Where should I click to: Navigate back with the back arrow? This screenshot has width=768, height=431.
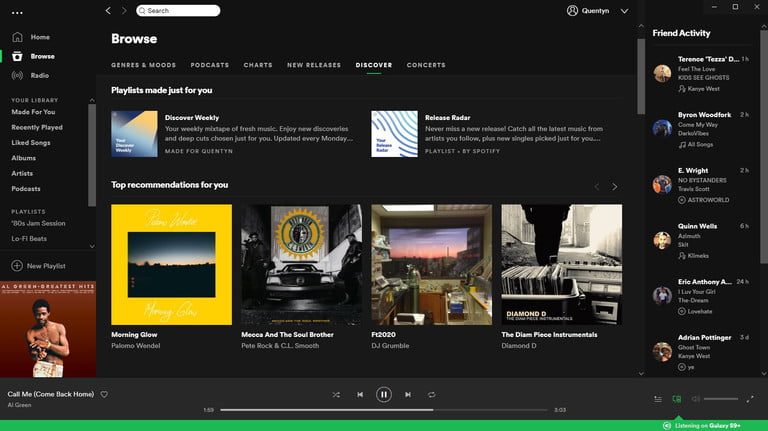(108, 10)
